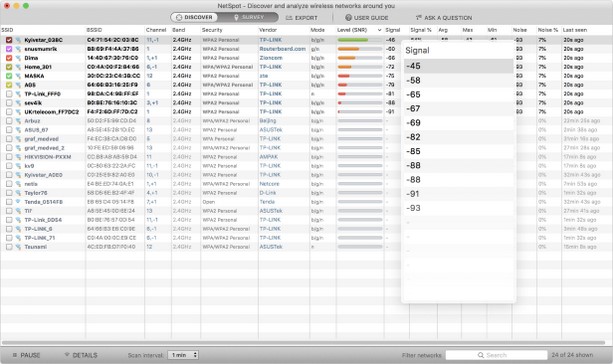Click the Routerboard.com vendor link

282,49
